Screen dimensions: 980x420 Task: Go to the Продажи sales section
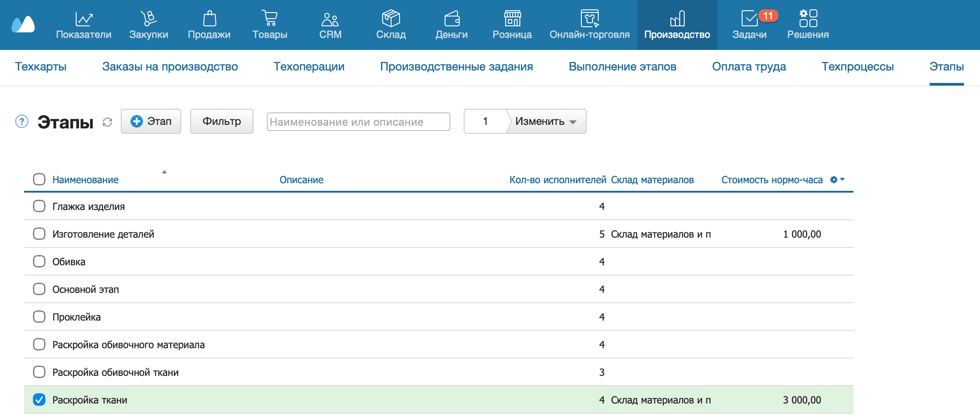coord(209,25)
